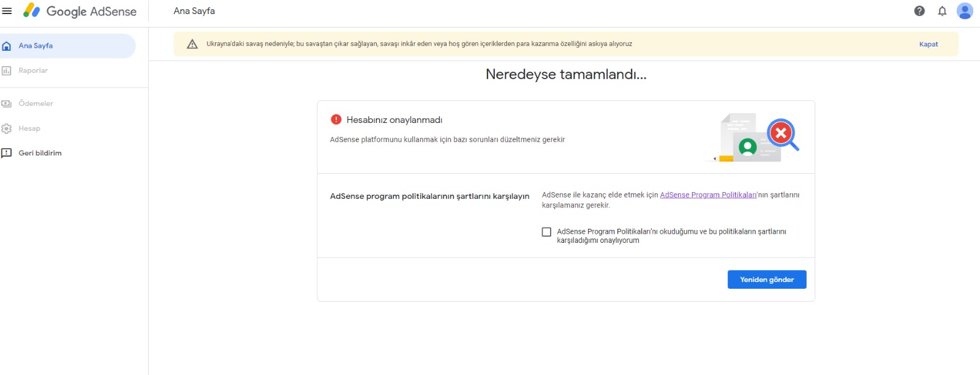The image size is (980, 375).
Task: Open the account profile avatar
Action: 965,10
